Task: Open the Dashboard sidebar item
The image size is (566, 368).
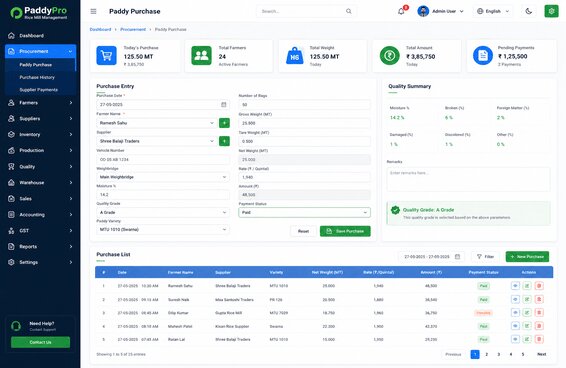Action: point(40,35)
